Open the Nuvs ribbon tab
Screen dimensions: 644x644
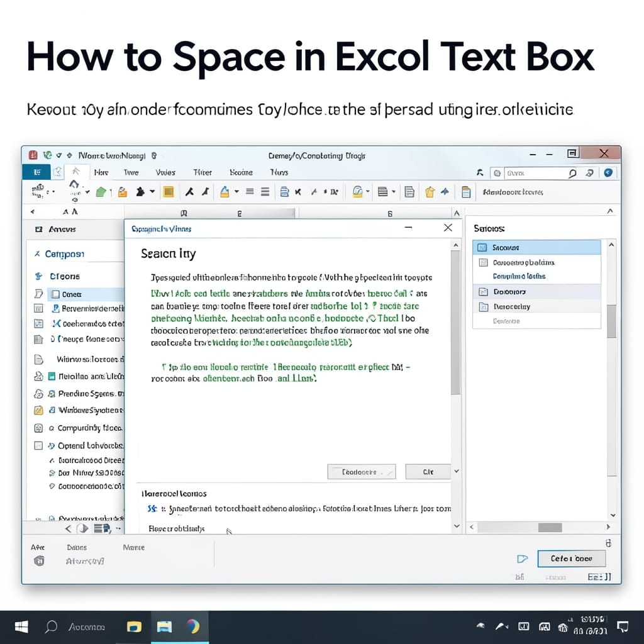(279, 172)
